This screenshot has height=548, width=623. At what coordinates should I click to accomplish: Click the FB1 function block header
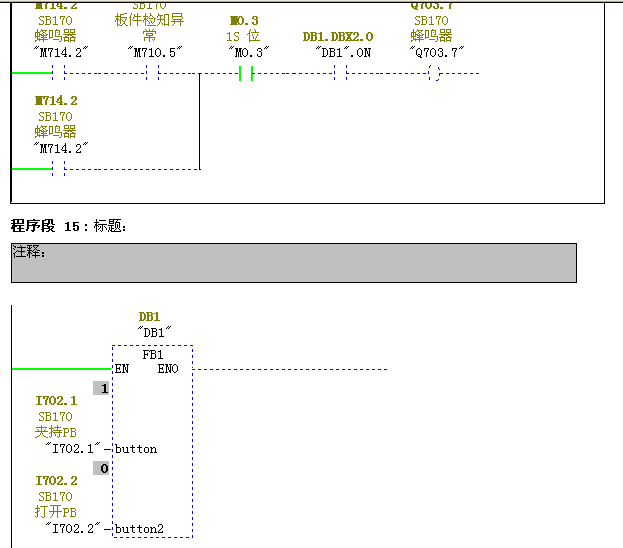click(153, 355)
